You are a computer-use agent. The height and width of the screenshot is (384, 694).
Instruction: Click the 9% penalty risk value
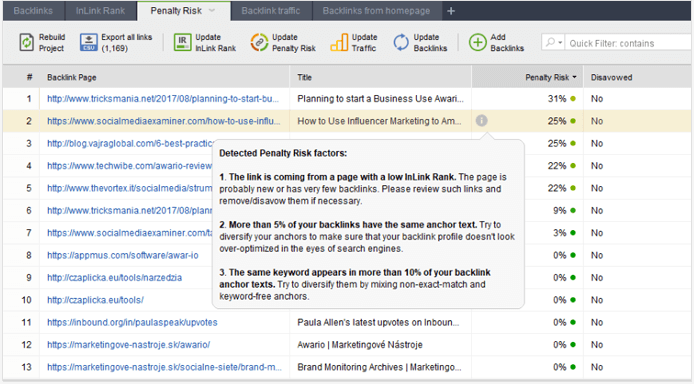click(x=559, y=211)
